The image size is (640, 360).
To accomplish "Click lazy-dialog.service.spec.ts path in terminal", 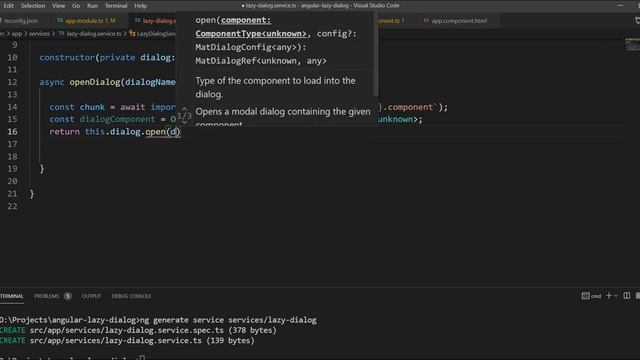I will [127, 331].
